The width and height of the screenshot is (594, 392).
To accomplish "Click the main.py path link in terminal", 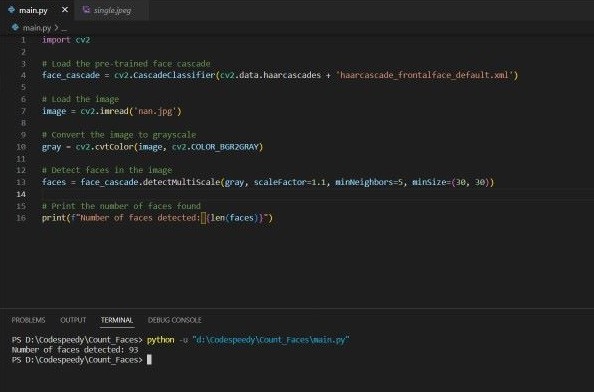I will click(271, 340).
